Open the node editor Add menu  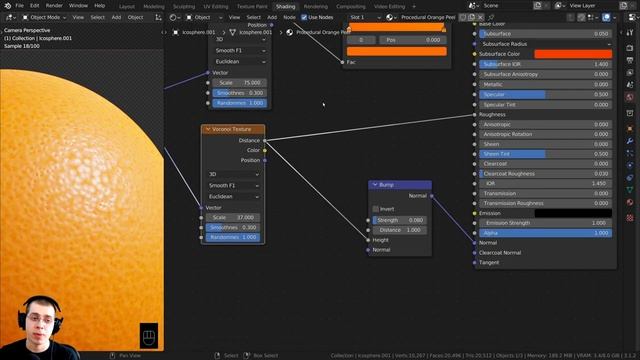pyautogui.click(x=272, y=18)
